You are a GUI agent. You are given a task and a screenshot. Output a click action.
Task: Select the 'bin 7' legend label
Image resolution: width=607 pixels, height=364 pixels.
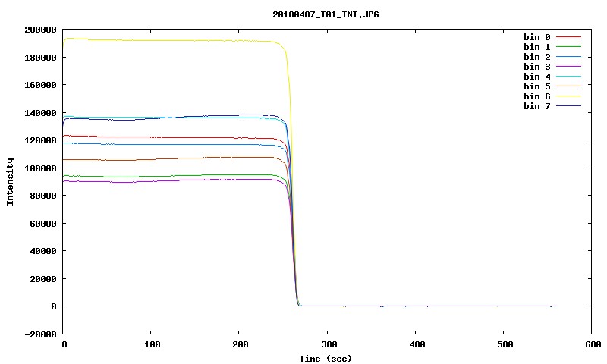(537, 106)
